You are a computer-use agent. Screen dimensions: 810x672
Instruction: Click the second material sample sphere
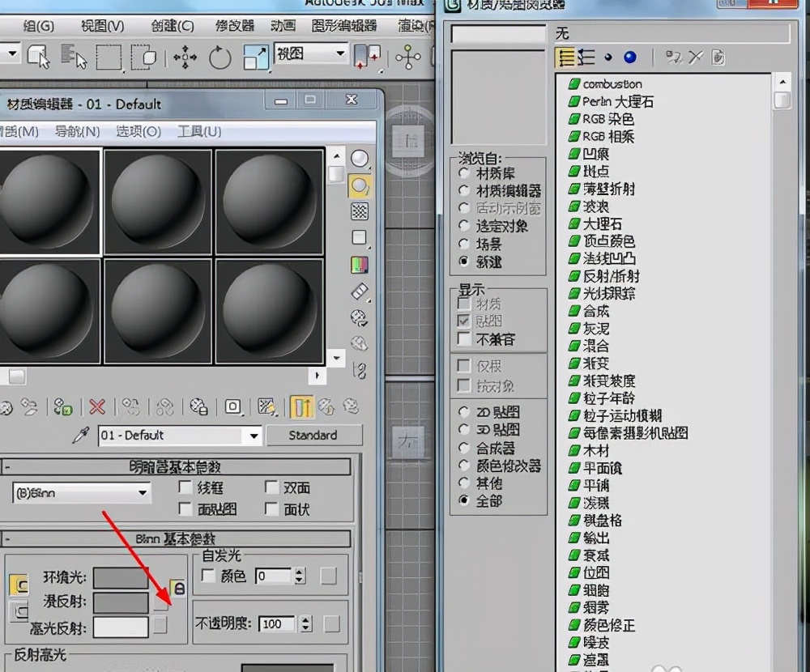click(157, 202)
